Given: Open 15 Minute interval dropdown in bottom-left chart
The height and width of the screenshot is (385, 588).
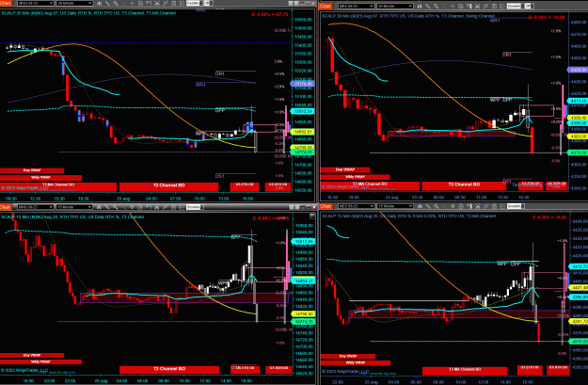Looking at the screenshot, I should [x=74, y=207].
